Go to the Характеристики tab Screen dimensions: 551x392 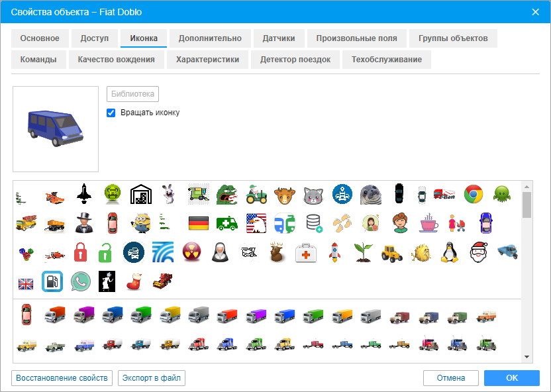[208, 60]
